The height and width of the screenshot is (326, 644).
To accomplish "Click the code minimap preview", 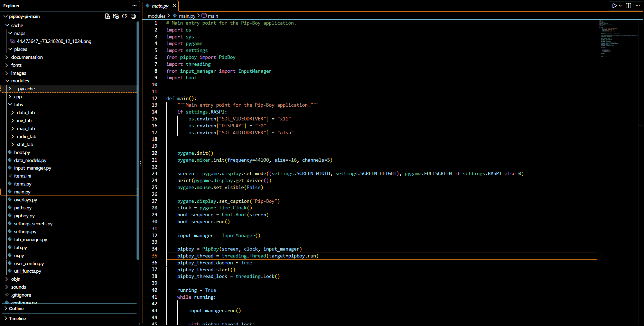I will coord(619,38).
